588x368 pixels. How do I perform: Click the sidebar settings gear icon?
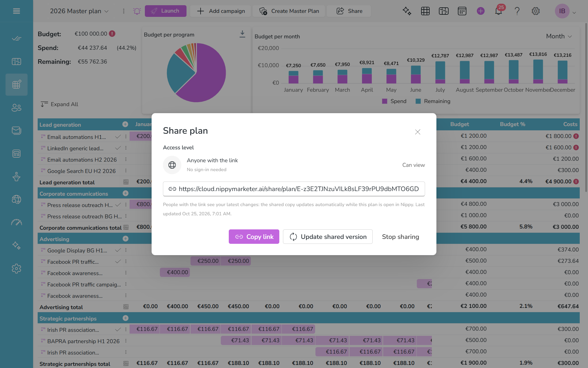(17, 269)
